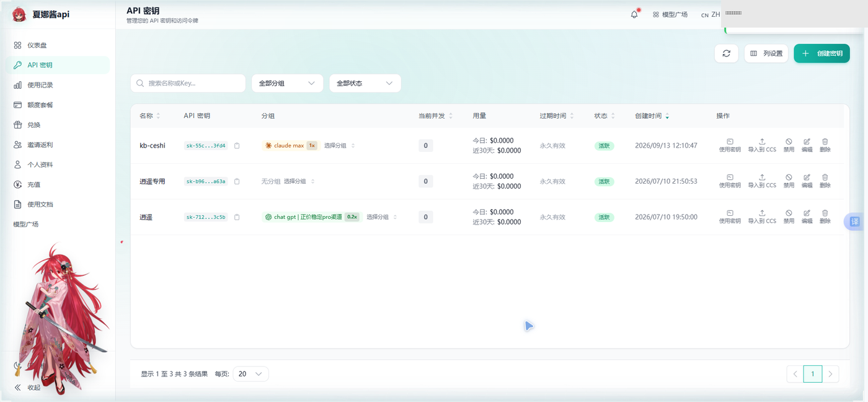Click 删除 for 逍遥专用 key
This screenshot has height=402, width=868.
pos(825,181)
